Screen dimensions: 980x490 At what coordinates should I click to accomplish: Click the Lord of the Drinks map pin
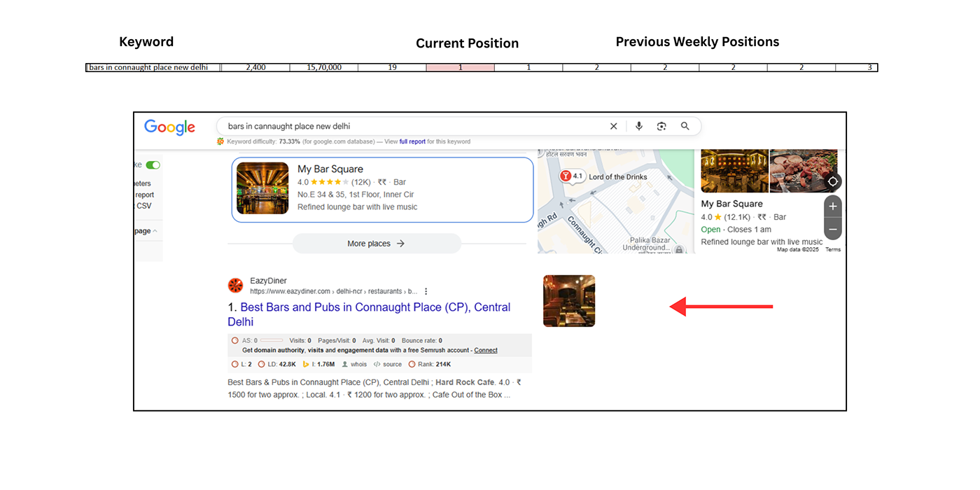(566, 176)
